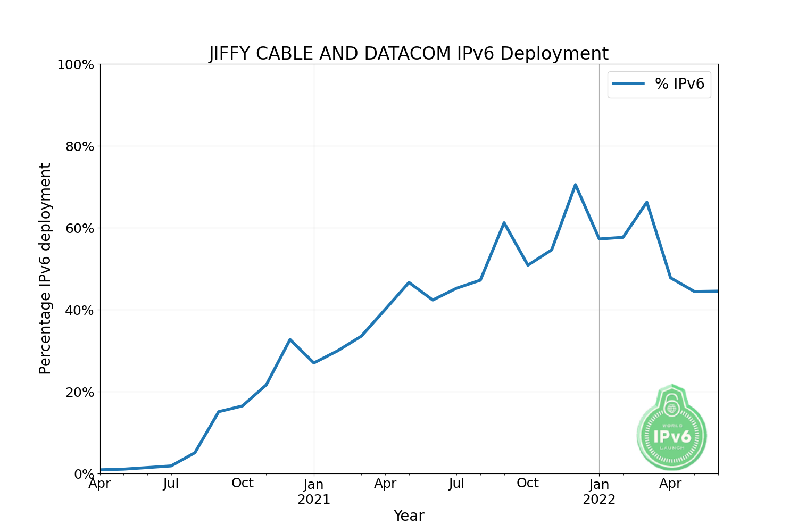798x532 pixels.
Task: Click the padlock atop the IPv6 logo
Action: [x=672, y=404]
